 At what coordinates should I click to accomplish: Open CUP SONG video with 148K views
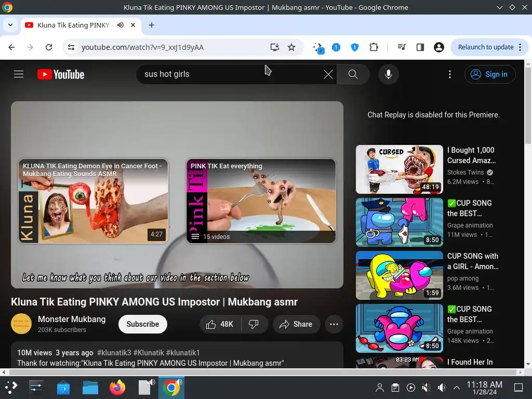click(x=400, y=328)
